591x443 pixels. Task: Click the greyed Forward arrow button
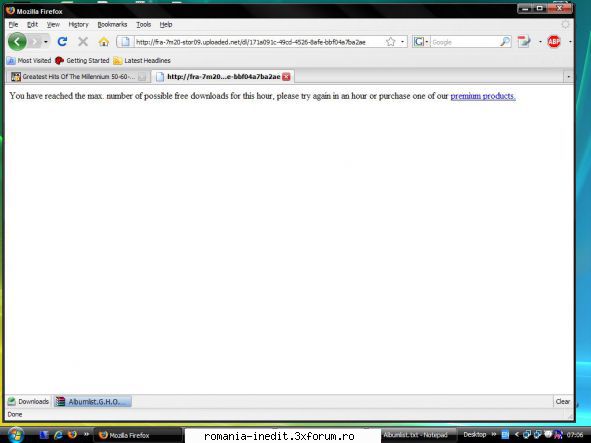click(x=35, y=41)
